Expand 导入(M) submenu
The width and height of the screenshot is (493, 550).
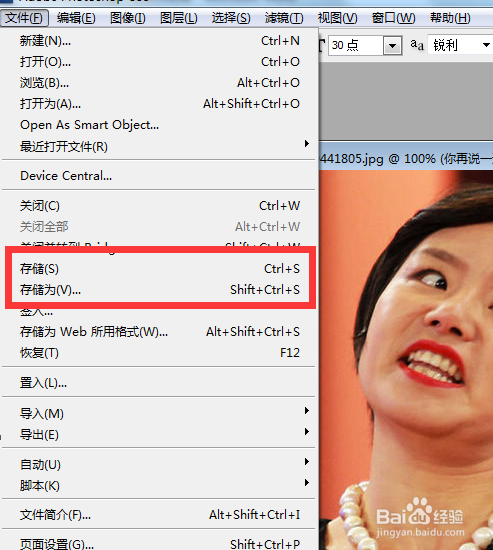click(x=159, y=414)
